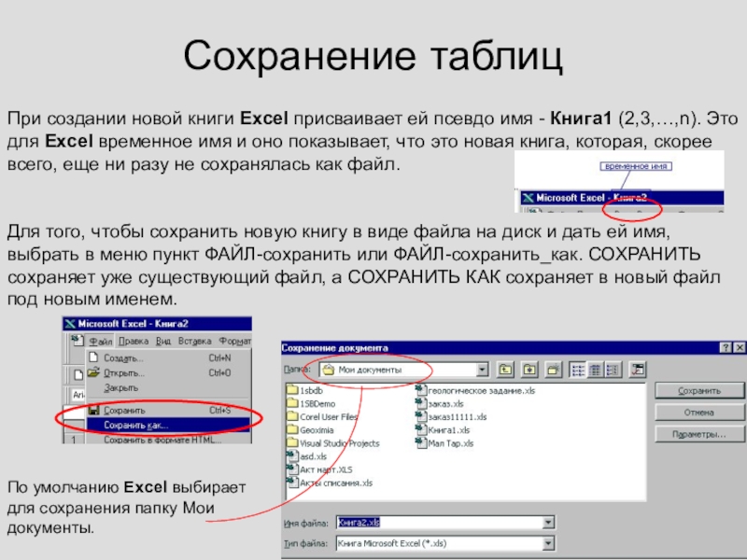Switch to Properties view in save dialog
Viewport: 747px width, 560px height.
tap(613, 370)
